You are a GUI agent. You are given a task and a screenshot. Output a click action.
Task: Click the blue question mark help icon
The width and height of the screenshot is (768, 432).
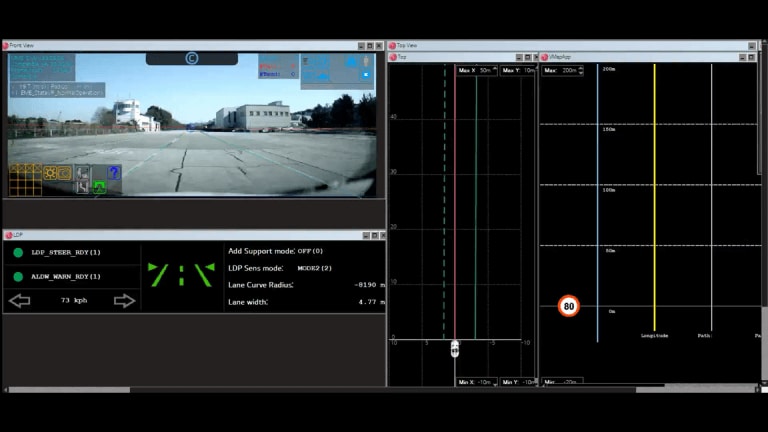[113, 172]
